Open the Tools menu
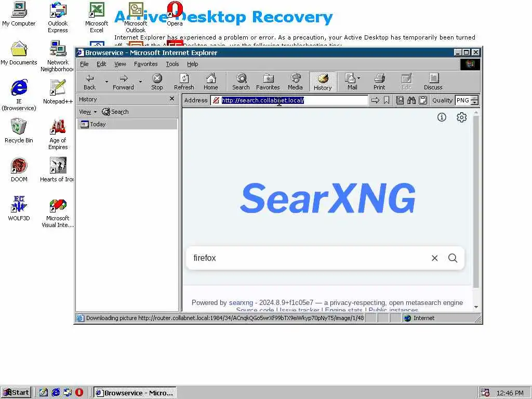Image resolution: width=532 pixels, height=399 pixels. 172,64
